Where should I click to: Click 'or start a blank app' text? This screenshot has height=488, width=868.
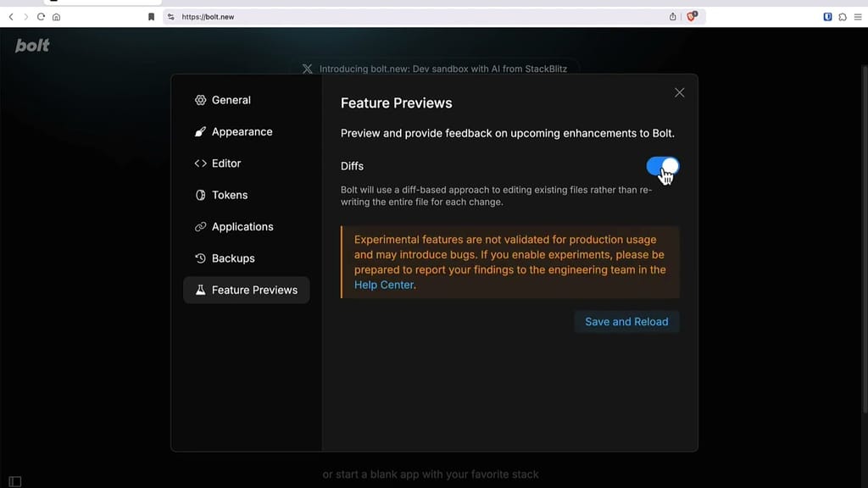[431, 474]
